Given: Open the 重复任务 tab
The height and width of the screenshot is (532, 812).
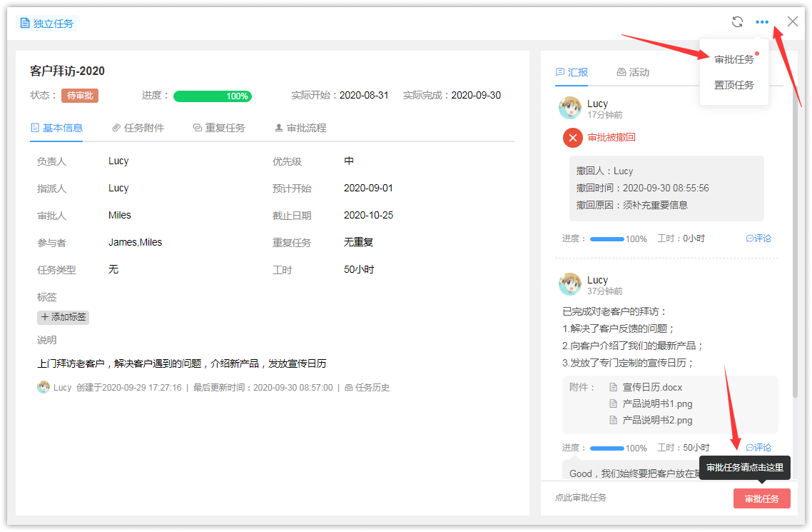Looking at the screenshot, I should point(219,128).
